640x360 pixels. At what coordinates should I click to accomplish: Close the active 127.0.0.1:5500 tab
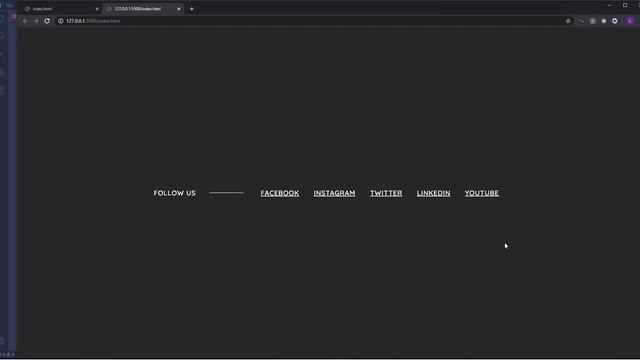178,9
